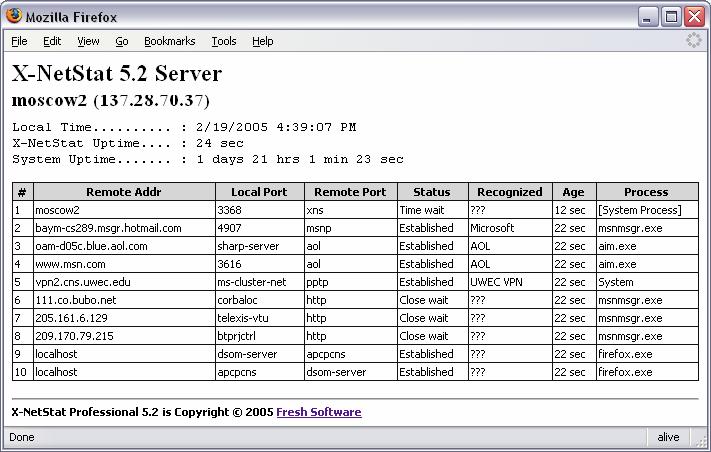The width and height of the screenshot is (711, 452).
Task: Click btprjctrl local port
Action: click(237, 336)
